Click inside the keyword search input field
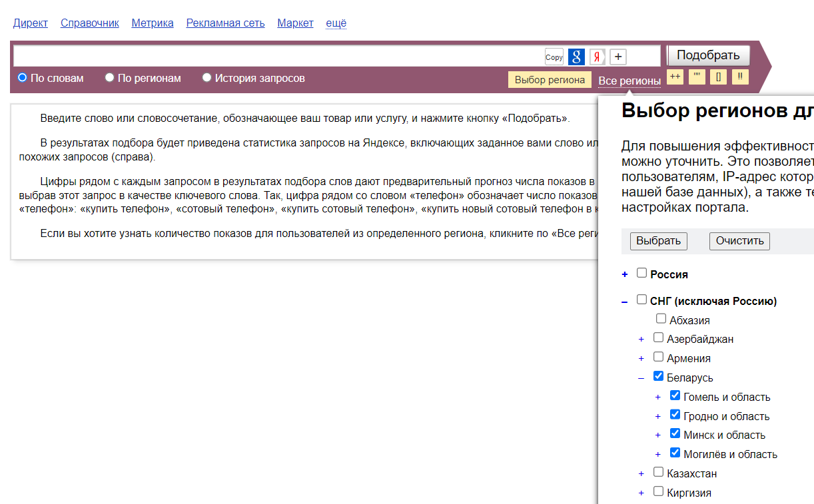The image size is (814, 504). 278,56
